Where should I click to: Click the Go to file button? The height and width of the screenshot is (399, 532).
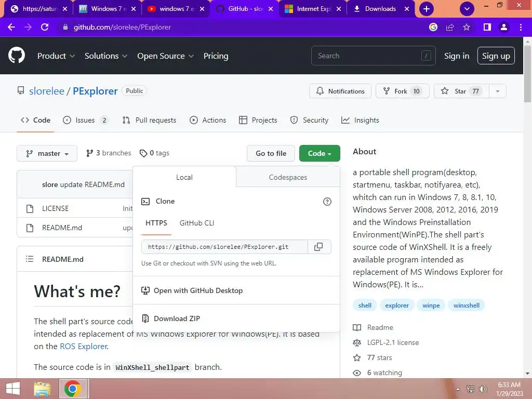click(x=271, y=153)
